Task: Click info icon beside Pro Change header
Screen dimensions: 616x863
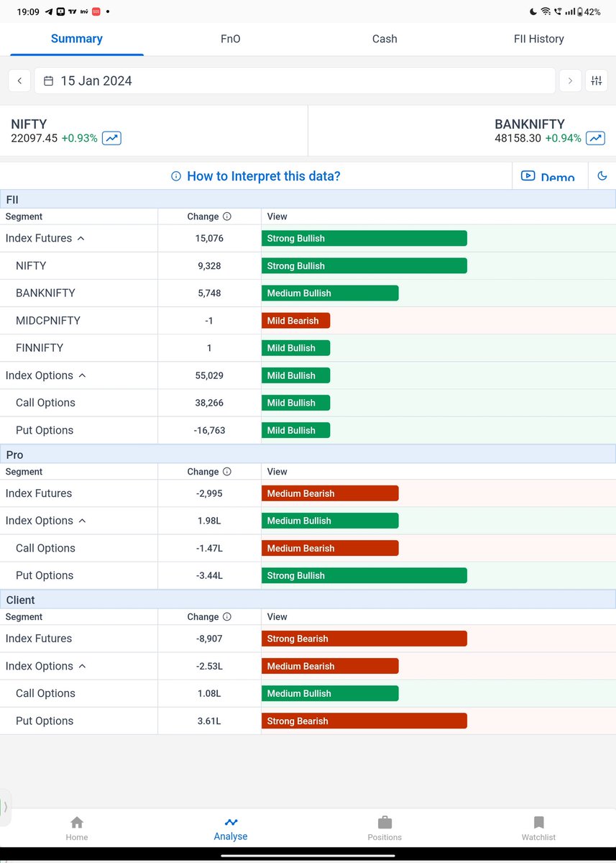Action: tap(227, 472)
